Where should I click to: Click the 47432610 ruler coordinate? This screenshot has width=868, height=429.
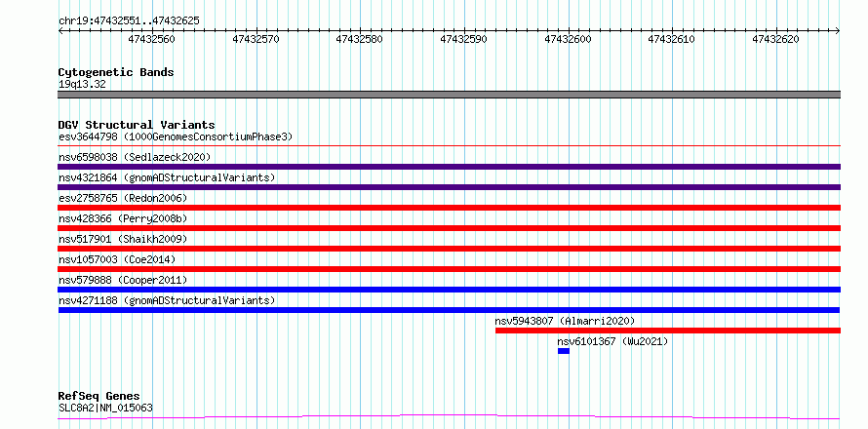(x=672, y=39)
